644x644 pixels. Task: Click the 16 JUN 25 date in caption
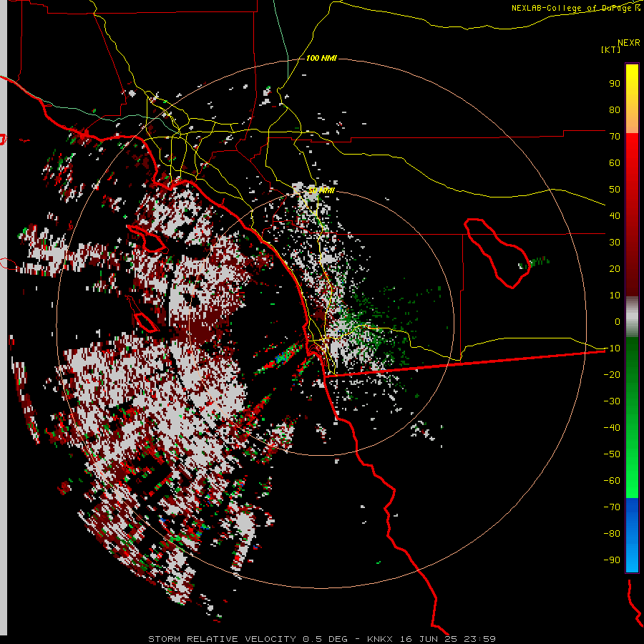pyautogui.click(x=429, y=639)
